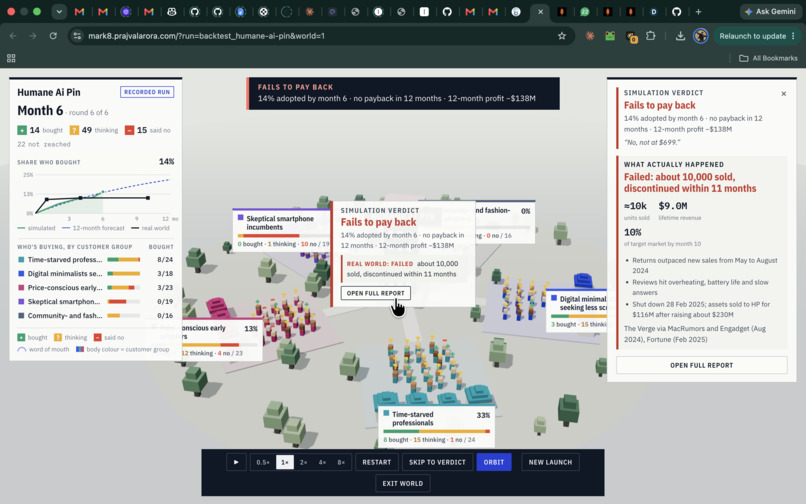Image resolution: width=806 pixels, height=504 pixels.
Task: Pick the 8× speed option
Action: pyautogui.click(x=341, y=462)
